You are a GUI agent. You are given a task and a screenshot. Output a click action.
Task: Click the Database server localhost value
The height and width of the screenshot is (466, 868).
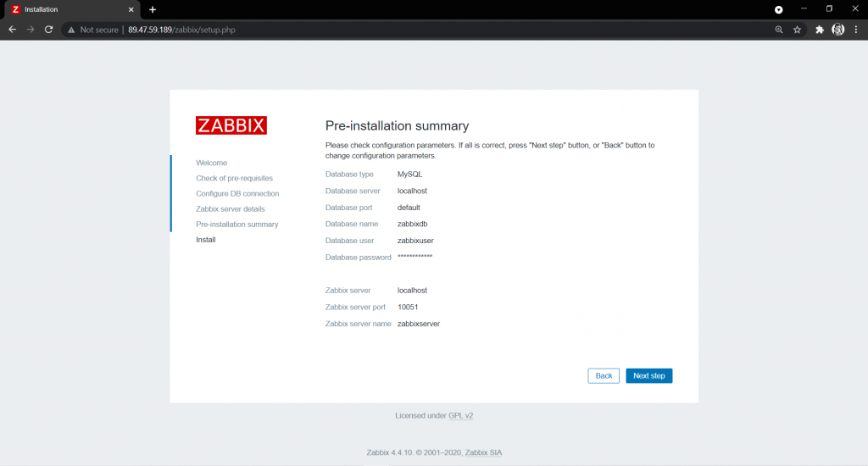coord(413,191)
